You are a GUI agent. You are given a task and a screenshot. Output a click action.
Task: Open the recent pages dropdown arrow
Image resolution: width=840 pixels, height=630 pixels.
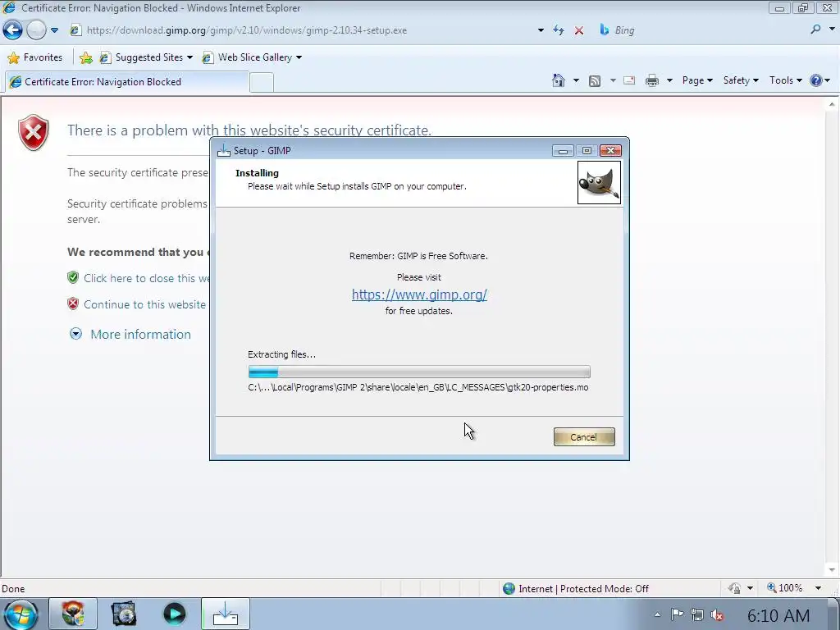(x=55, y=30)
